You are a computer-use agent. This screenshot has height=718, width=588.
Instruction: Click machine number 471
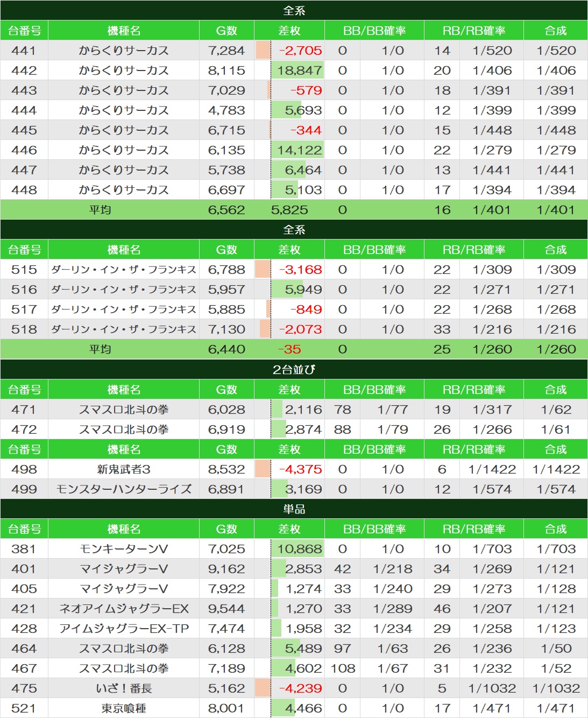point(24,410)
